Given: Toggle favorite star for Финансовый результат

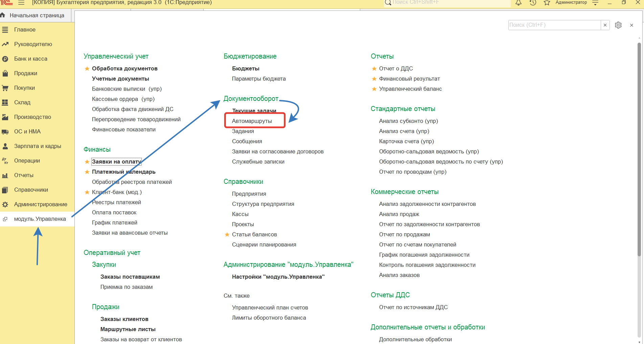Looking at the screenshot, I should pos(374,79).
